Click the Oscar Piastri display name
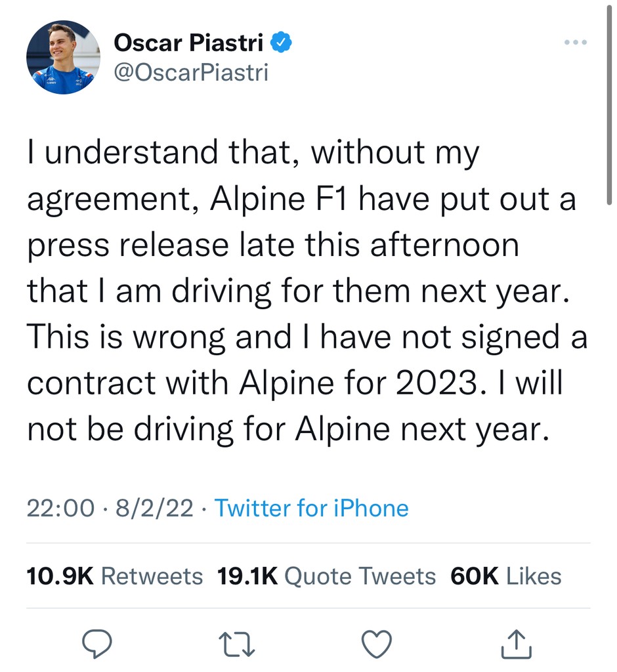The image size is (617, 672). coord(188,43)
